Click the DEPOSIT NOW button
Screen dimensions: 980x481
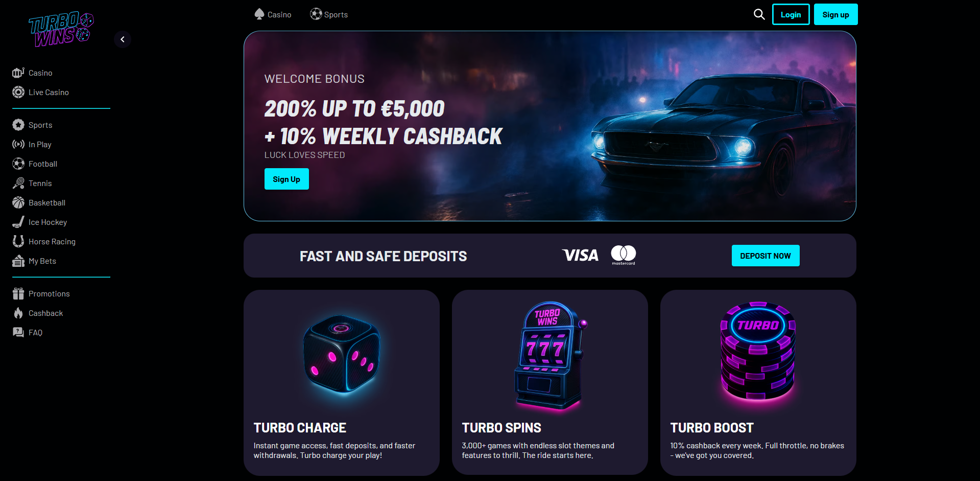766,256
